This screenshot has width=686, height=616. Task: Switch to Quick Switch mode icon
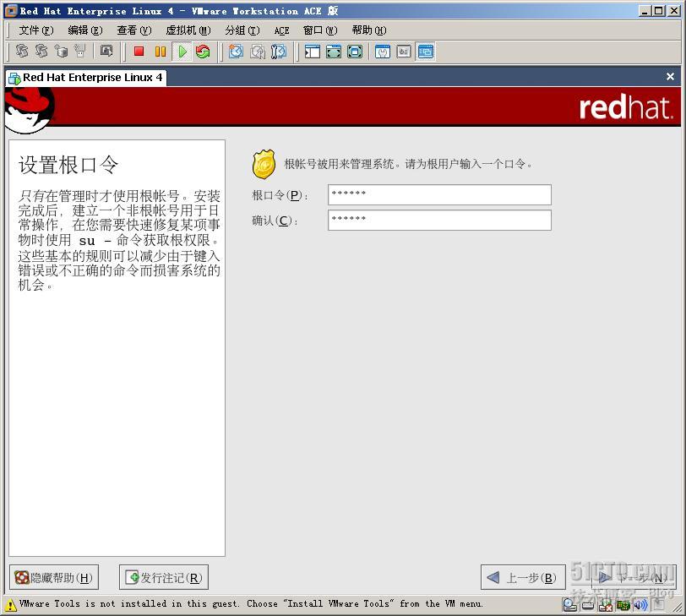point(334,52)
